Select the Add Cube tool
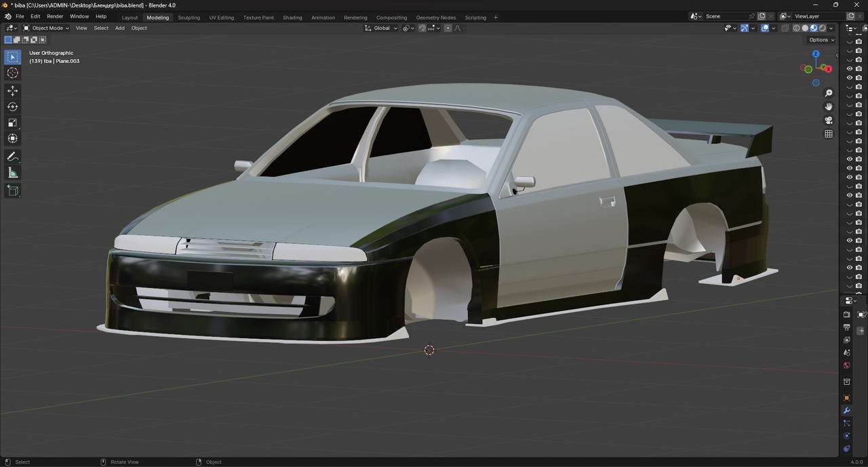The image size is (868, 467). tap(12, 191)
